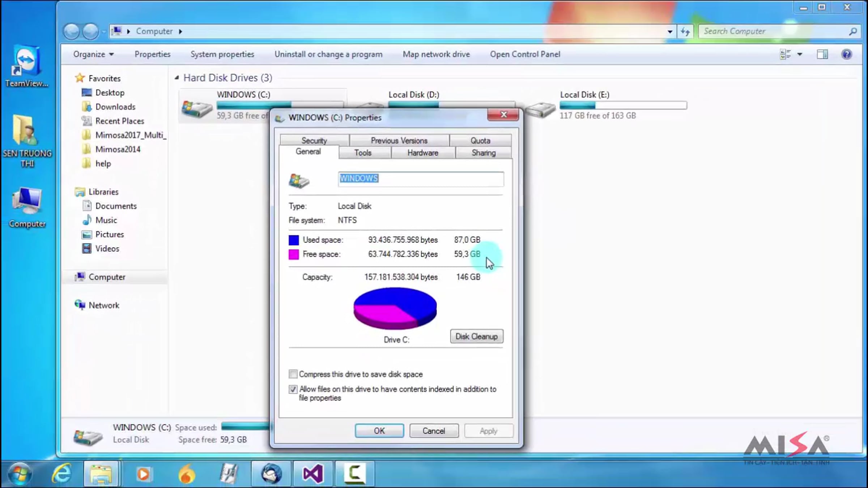Click the Change your view icon

click(x=785, y=54)
